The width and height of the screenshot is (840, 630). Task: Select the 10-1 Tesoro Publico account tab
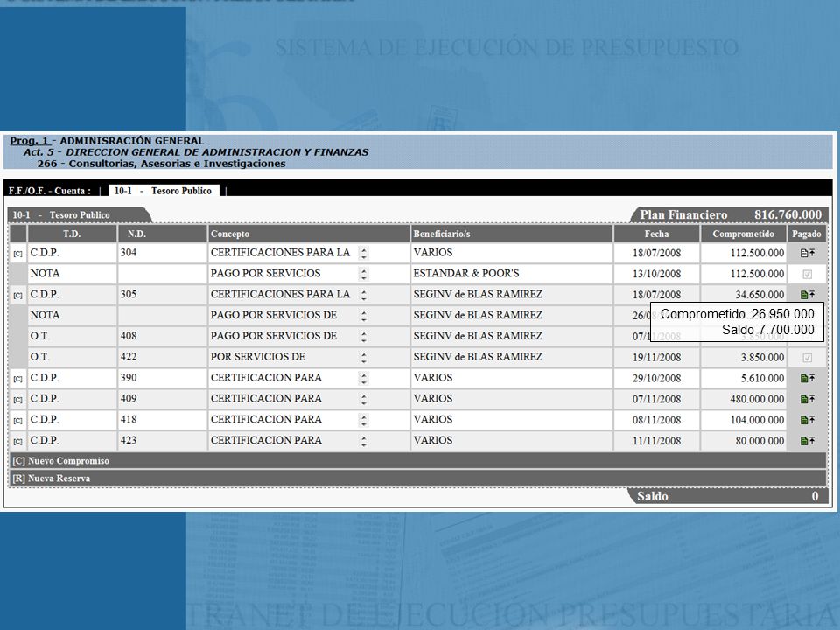(x=164, y=191)
